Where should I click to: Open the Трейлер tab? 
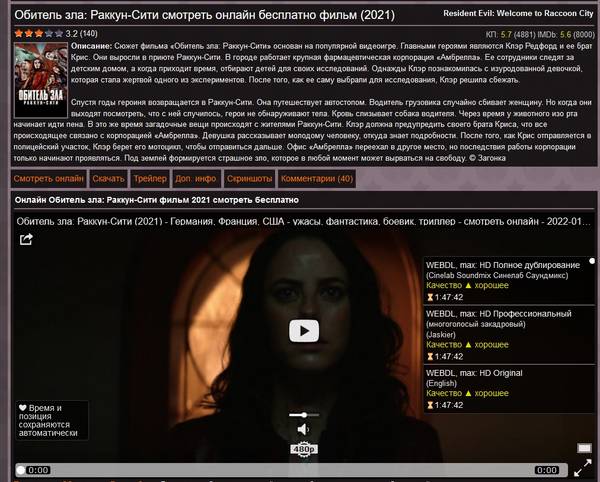pyautogui.click(x=150, y=179)
